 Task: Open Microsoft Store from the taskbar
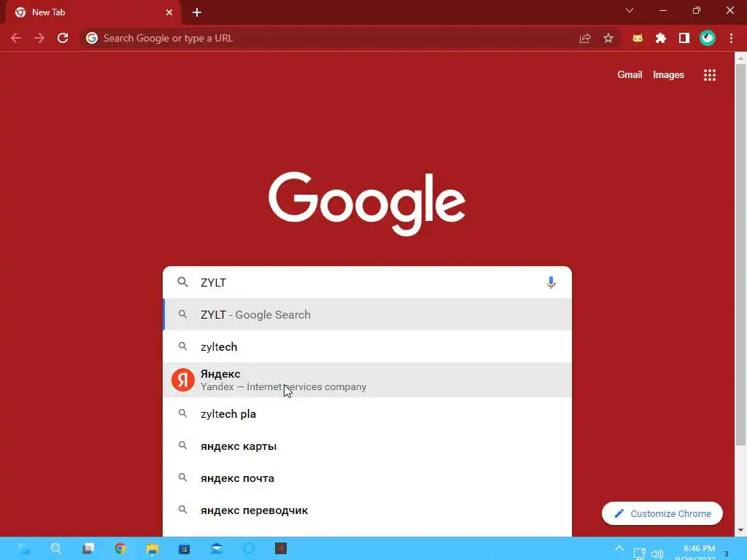(x=185, y=548)
